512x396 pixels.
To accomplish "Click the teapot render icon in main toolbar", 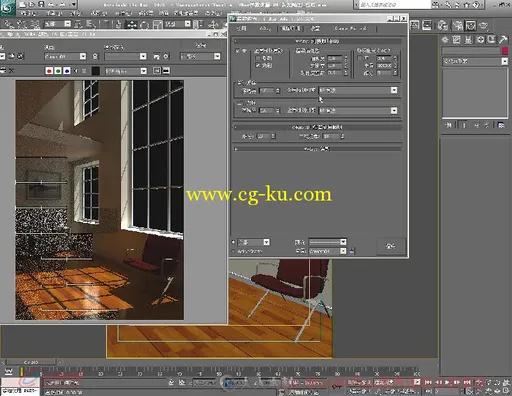I will pos(484,25).
